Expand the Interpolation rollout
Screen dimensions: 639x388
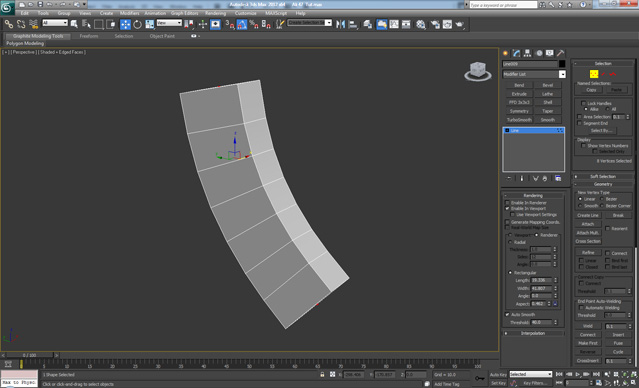tap(533, 333)
